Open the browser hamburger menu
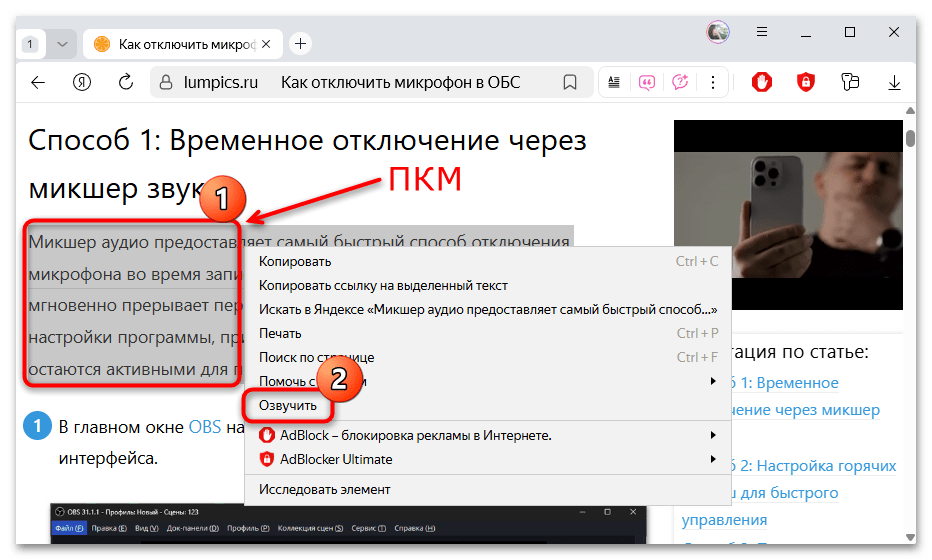 [x=761, y=32]
